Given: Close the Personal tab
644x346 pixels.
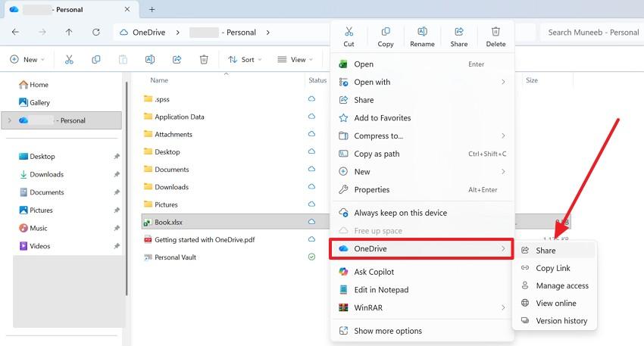Looking at the screenshot, I should (127, 9).
